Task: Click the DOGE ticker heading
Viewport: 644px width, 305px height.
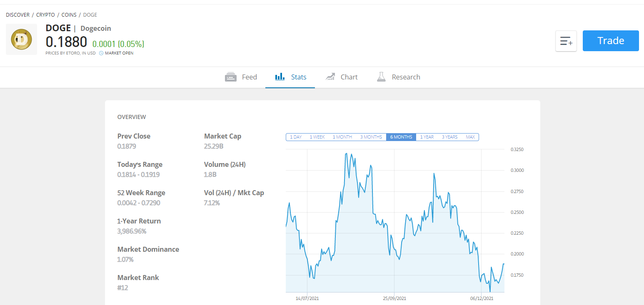Action: click(x=58, y=28)
